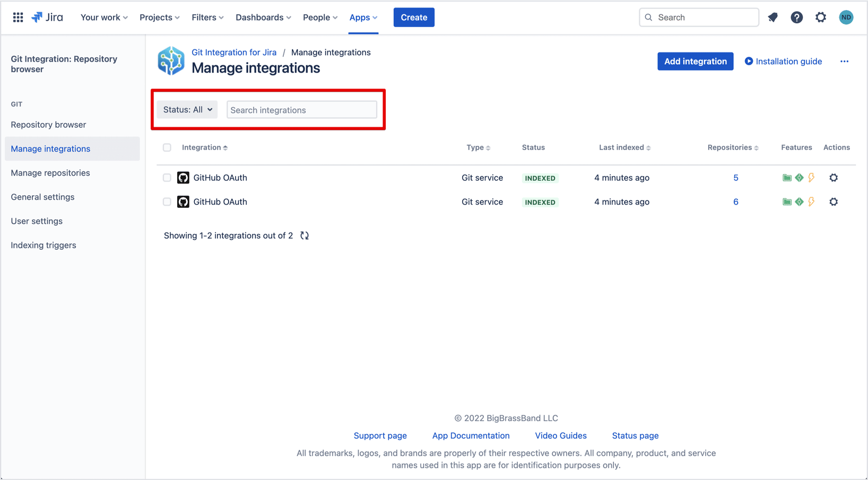The width and height of the screenshot is (868, 480).
Task: Click the Showing 1-2 integrations text
Action: [x=228, y=235]
